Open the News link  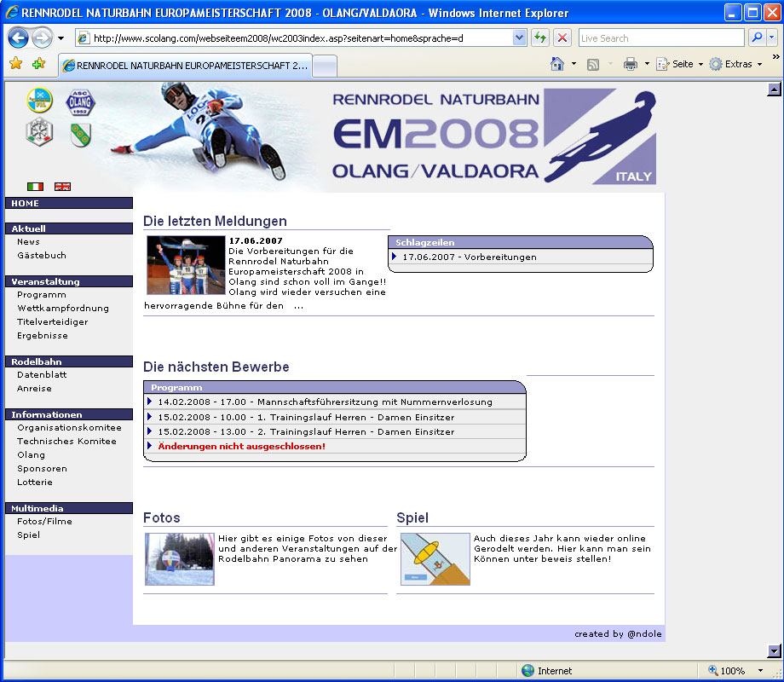[x=28, y=241]
